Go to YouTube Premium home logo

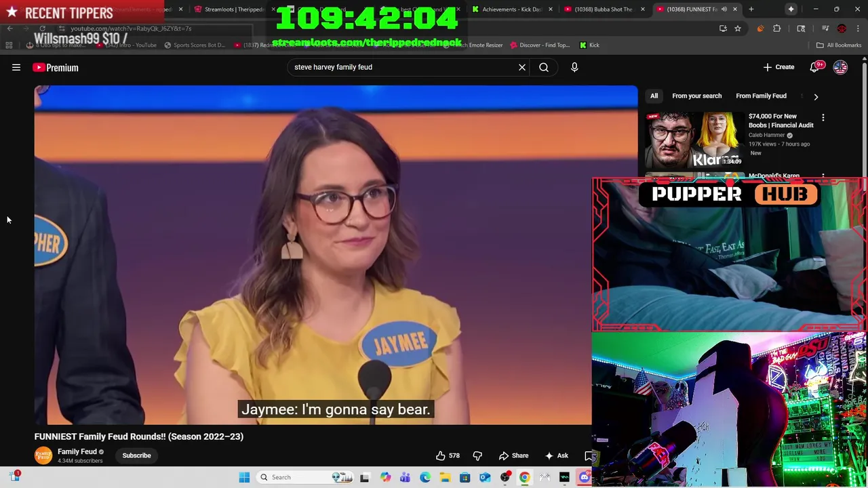coord(56,67)
